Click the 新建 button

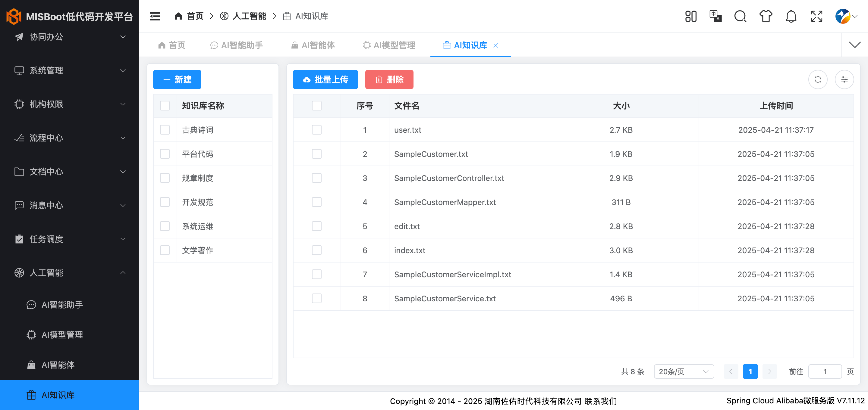pos(177,79)
